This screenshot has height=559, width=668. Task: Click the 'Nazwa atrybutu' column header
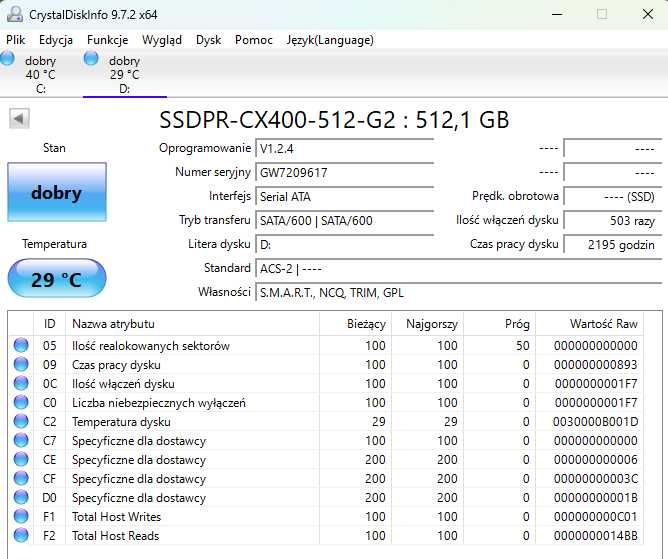192,324
